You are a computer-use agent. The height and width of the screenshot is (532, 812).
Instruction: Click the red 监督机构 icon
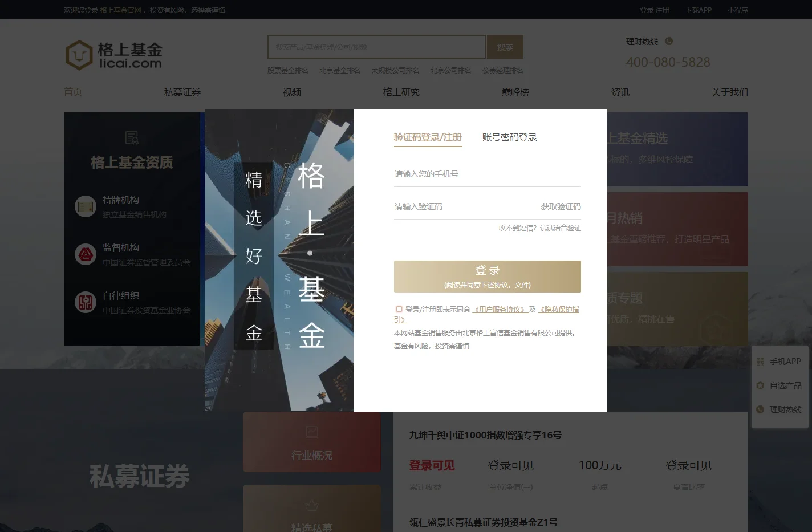[x=86, y=254]
